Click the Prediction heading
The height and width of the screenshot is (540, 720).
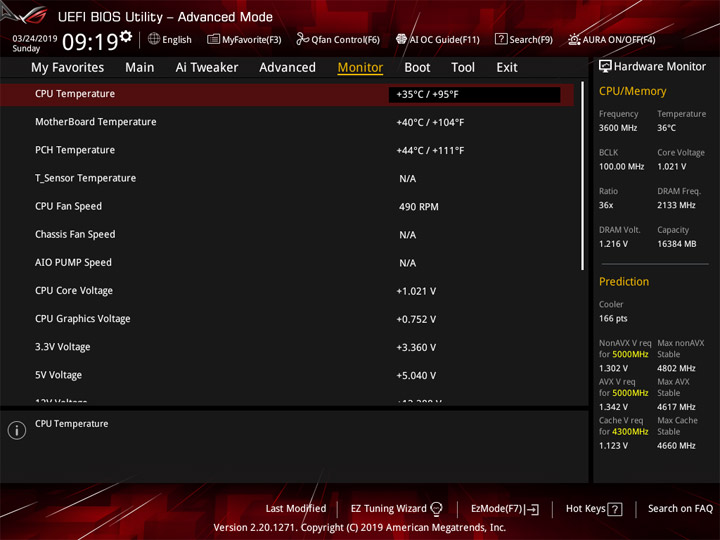point(624,281)
